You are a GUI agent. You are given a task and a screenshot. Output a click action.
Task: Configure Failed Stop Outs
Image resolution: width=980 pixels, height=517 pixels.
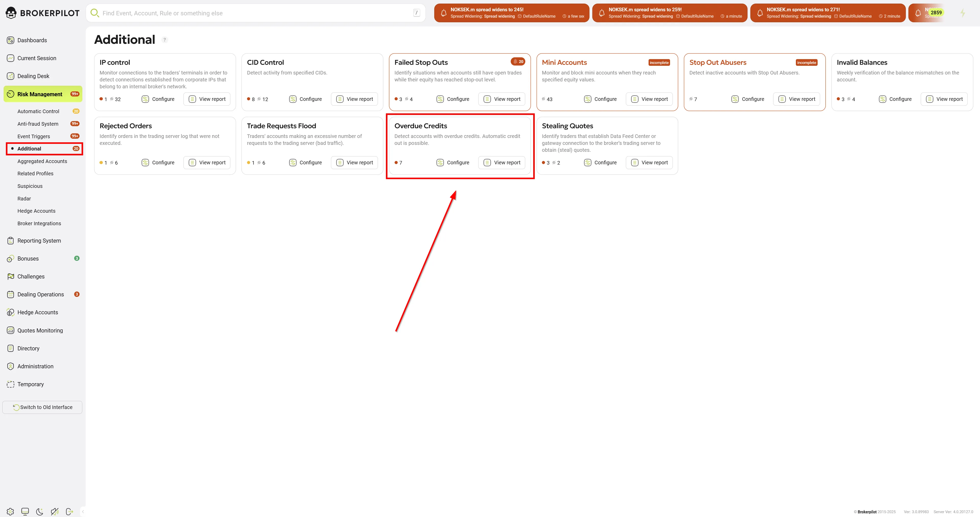pos(453,99)
